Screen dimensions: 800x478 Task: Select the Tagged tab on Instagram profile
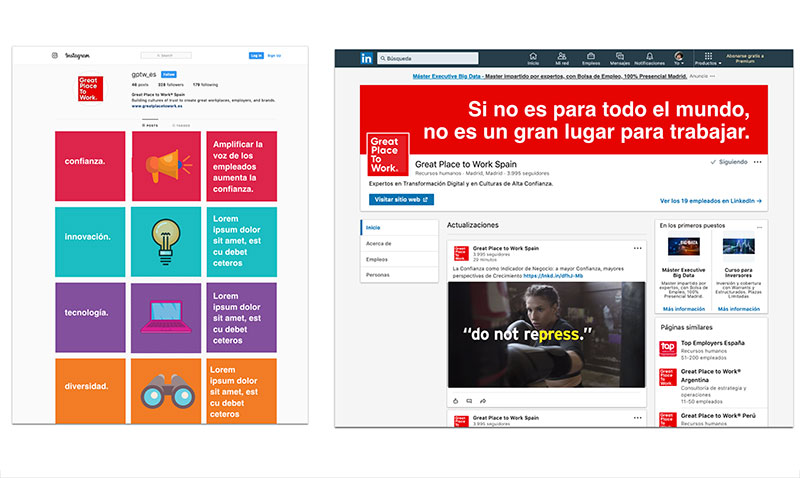pyautogui.click(x=181, y=125)
